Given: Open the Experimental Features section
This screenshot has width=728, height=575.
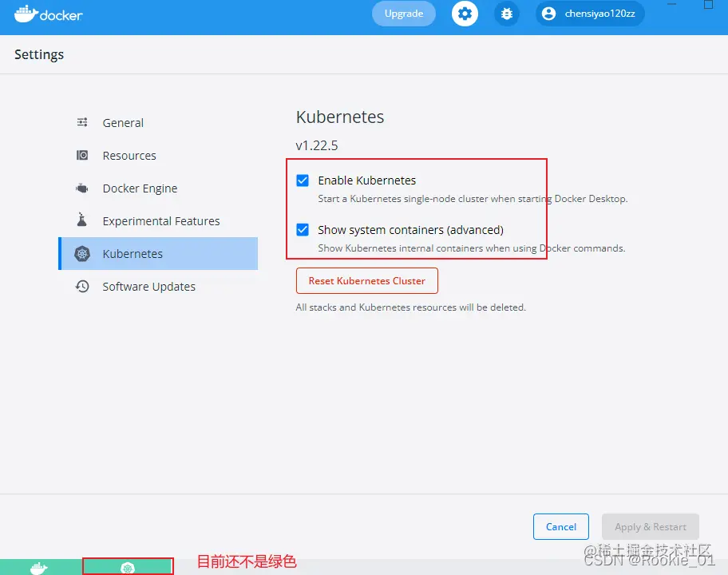Looking at the screenshot, I should tap(158, 221).
